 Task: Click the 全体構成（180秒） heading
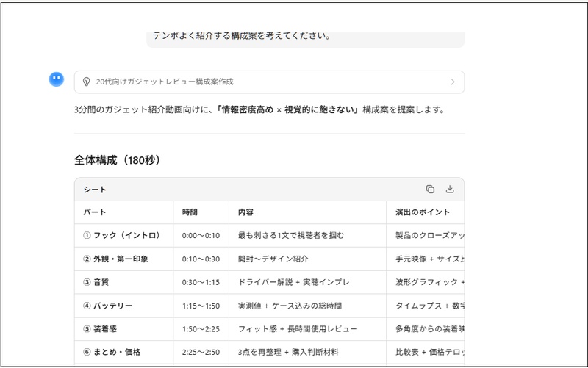(118, 160)
